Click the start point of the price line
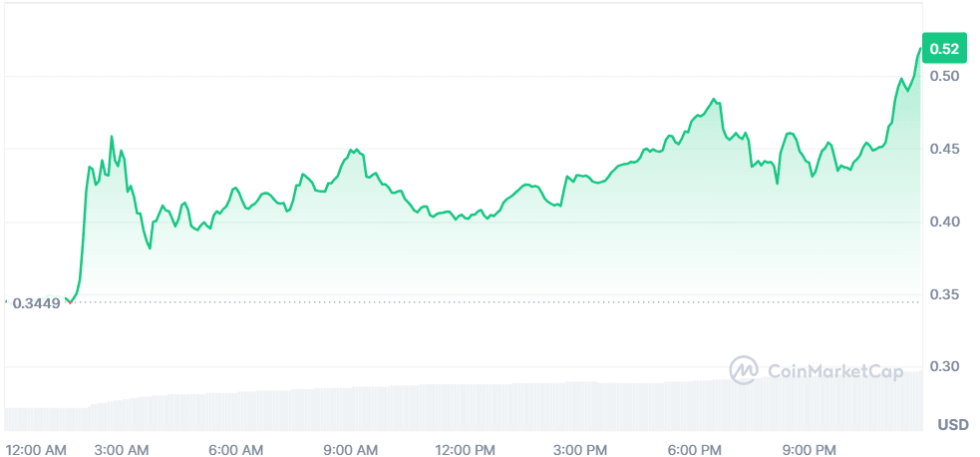The height and width of the screenshot is (457, 980). (x=67, y=299)
